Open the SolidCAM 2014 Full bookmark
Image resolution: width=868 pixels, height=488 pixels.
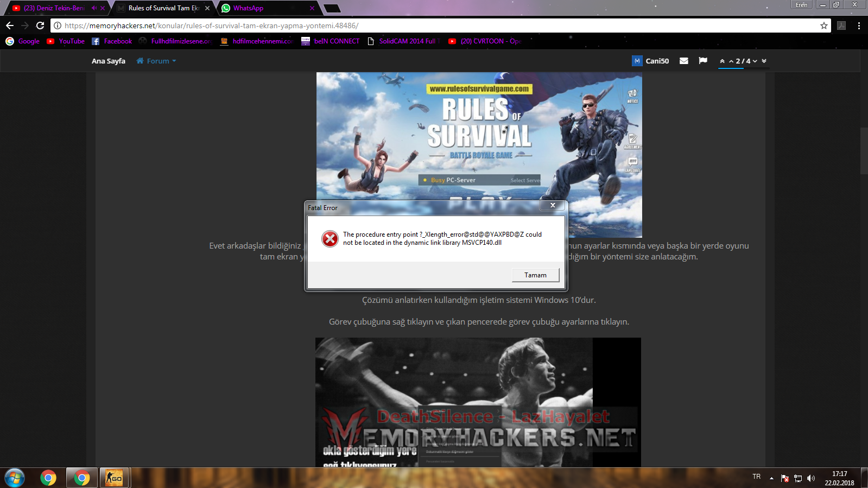pyautogui.click(x=403, y=41)
